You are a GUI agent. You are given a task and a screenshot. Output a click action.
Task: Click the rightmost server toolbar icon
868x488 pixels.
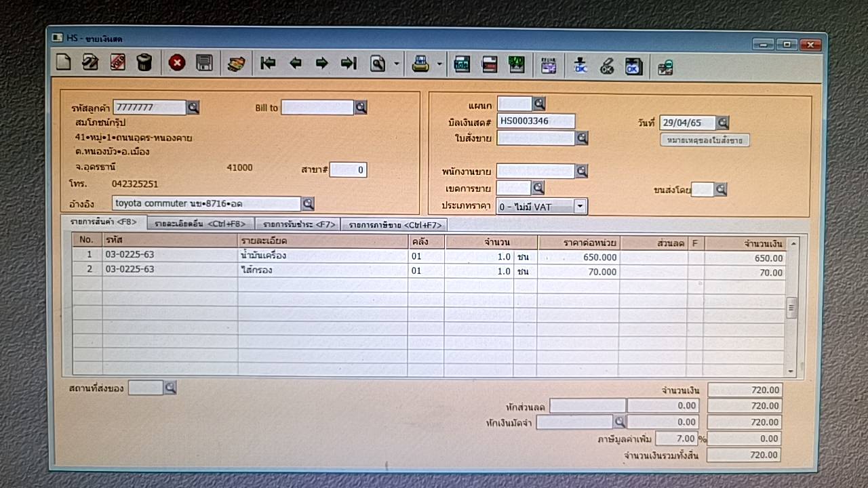666,67
